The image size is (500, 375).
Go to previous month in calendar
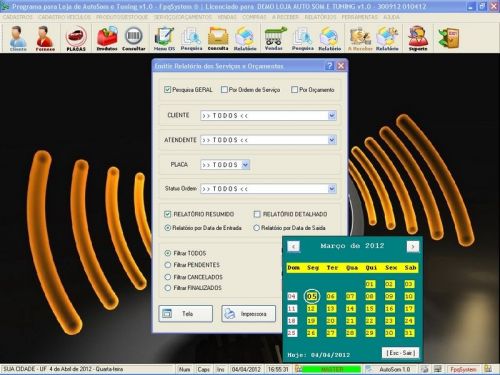(x=293, y=246)
